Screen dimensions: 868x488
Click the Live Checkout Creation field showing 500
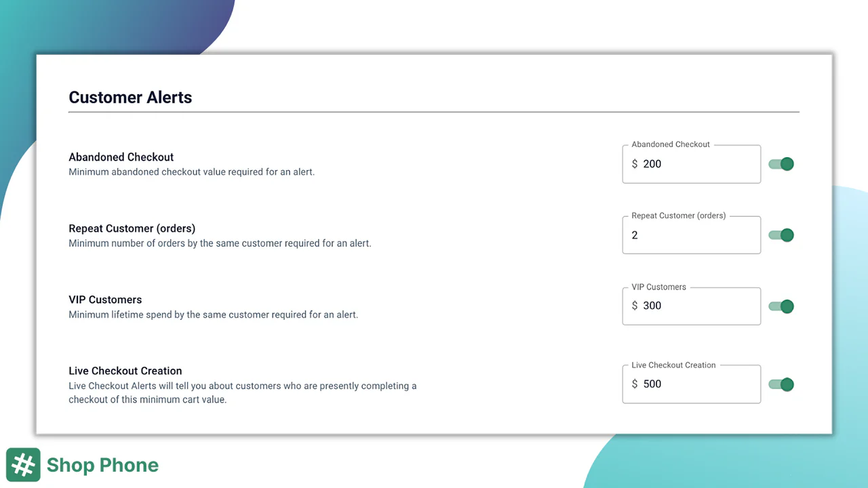click(698, 384)
